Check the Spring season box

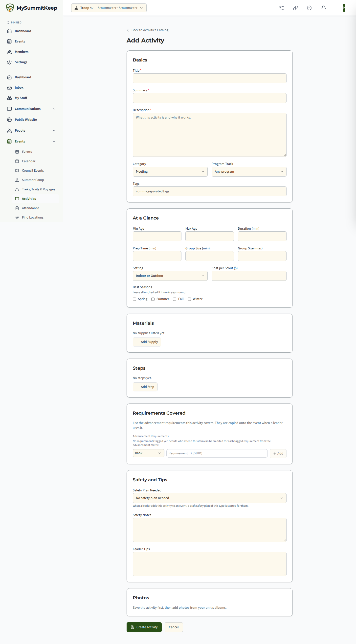coord(134,299)
